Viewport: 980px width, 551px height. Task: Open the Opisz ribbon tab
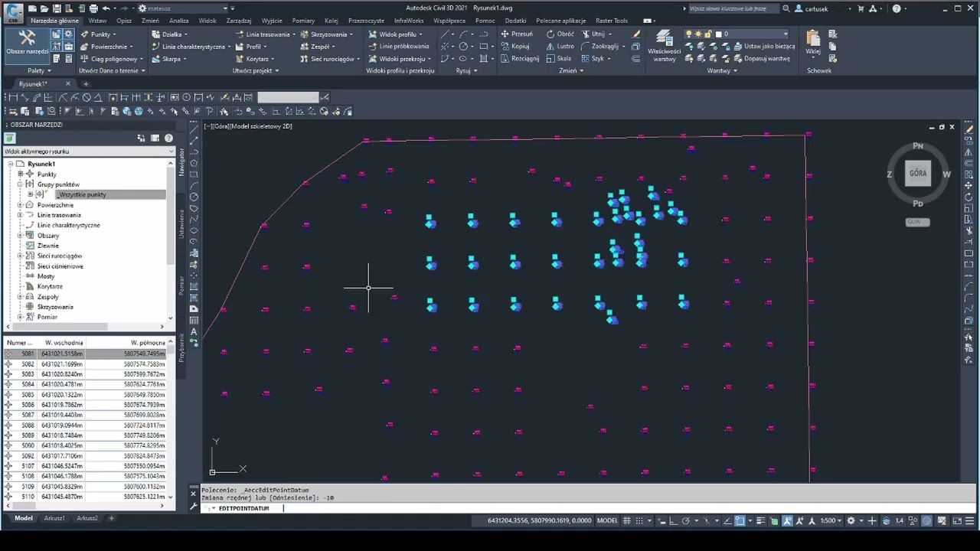point(124,21)
